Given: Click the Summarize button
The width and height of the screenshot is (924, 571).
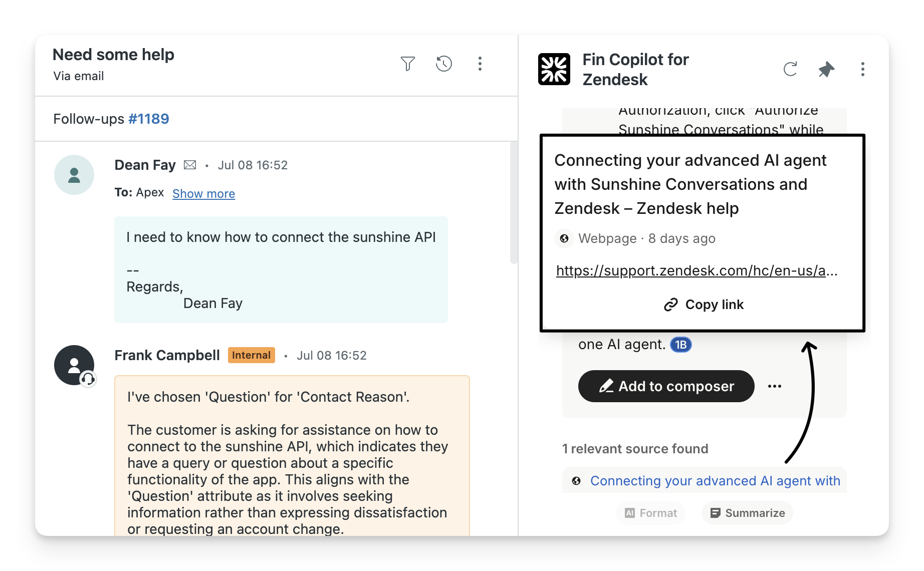Looking at the screenshot, I should point(747,513).
